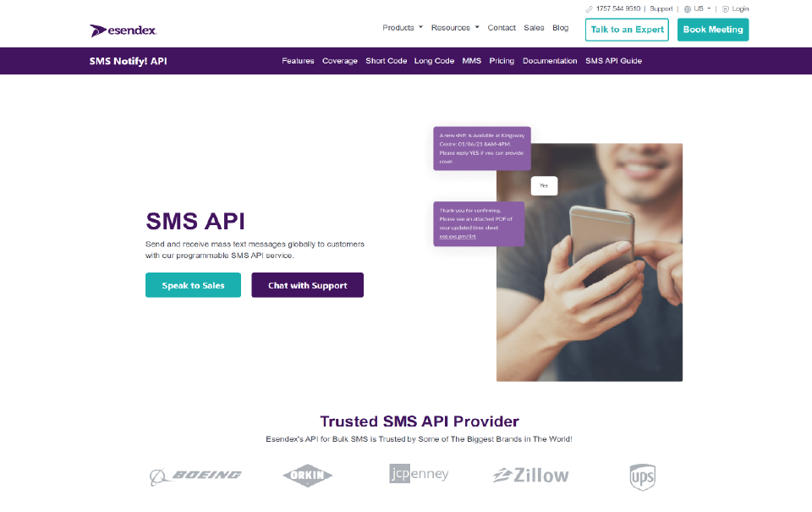Click the login user icon
This screenshot has height=512, width=812.
click(x=726, y=8)
